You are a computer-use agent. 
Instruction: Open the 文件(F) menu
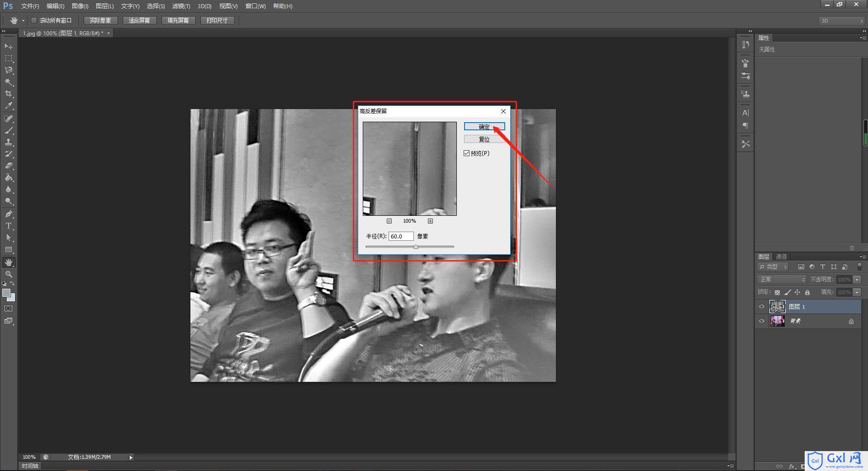pos(30,6)
